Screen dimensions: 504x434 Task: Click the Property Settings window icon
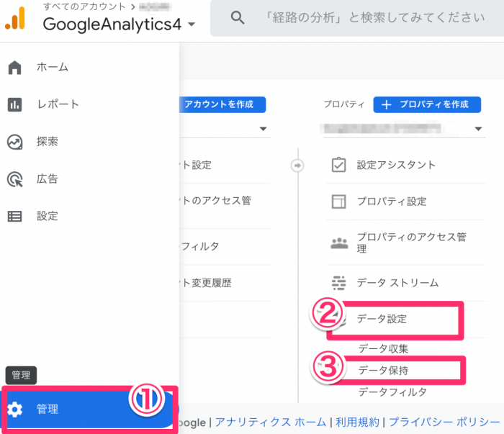pos(338,202)
